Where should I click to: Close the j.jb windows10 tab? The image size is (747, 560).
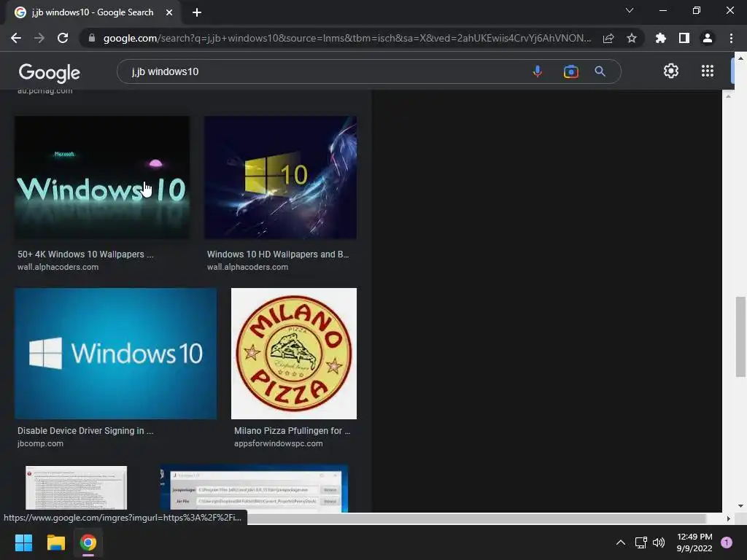[169, 12]
